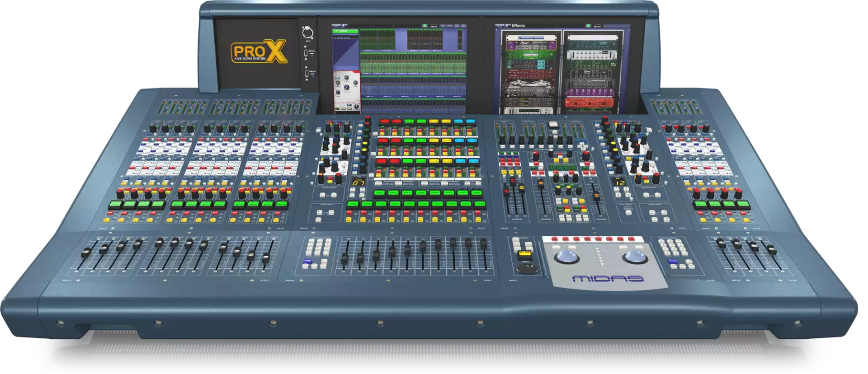The height and width of the screenshot is (374, 868).
Task: Select the green highlighted channel label on left screen
Action: 345,31
